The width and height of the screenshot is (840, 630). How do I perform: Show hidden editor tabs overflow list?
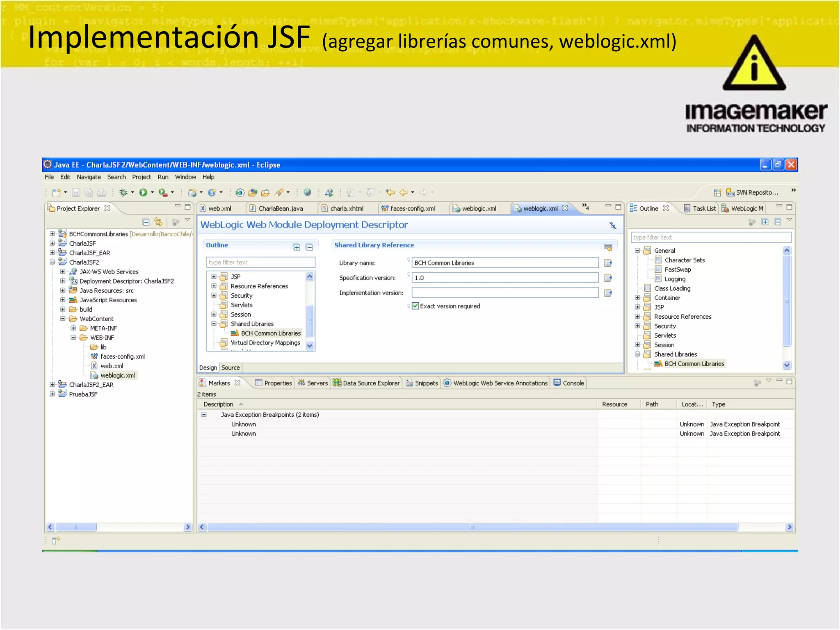585,206
